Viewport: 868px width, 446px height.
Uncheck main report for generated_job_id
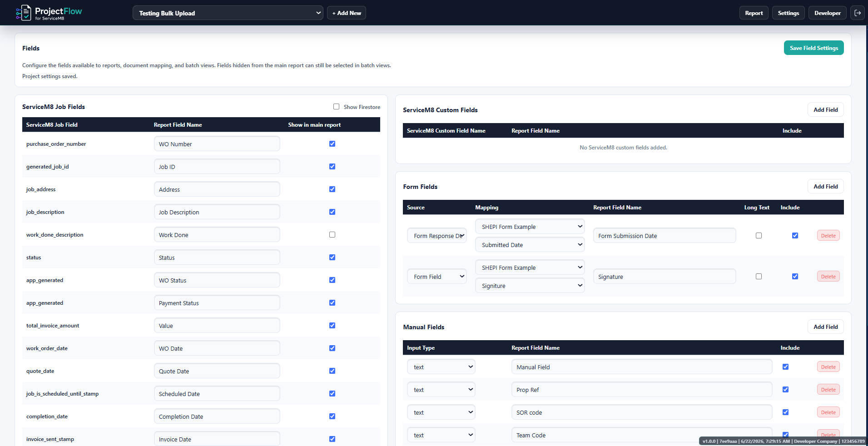coord(332,167)
